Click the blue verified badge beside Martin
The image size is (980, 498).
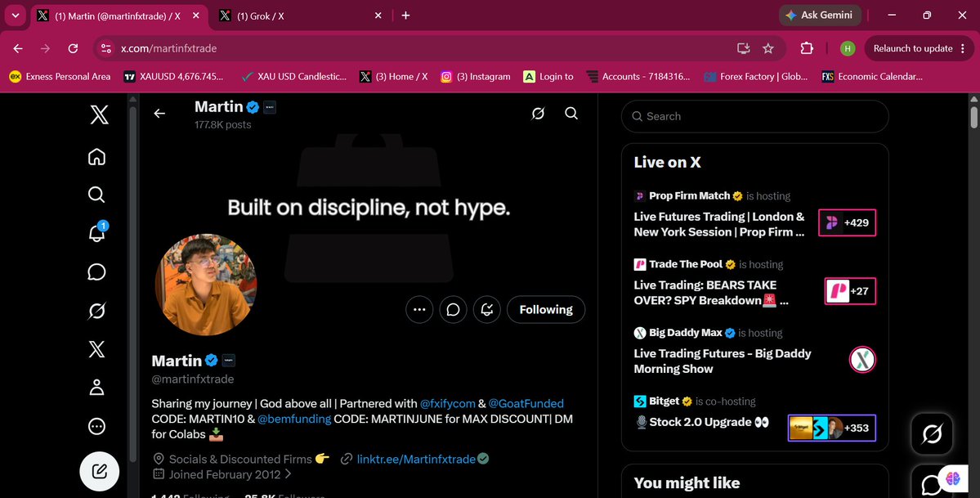tap(212, 361)
